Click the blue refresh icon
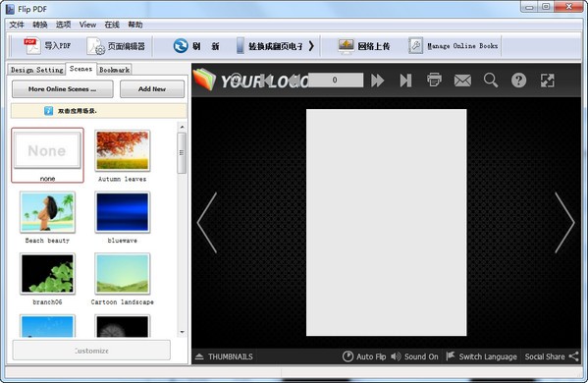588x383 pixels. point(181,46)
